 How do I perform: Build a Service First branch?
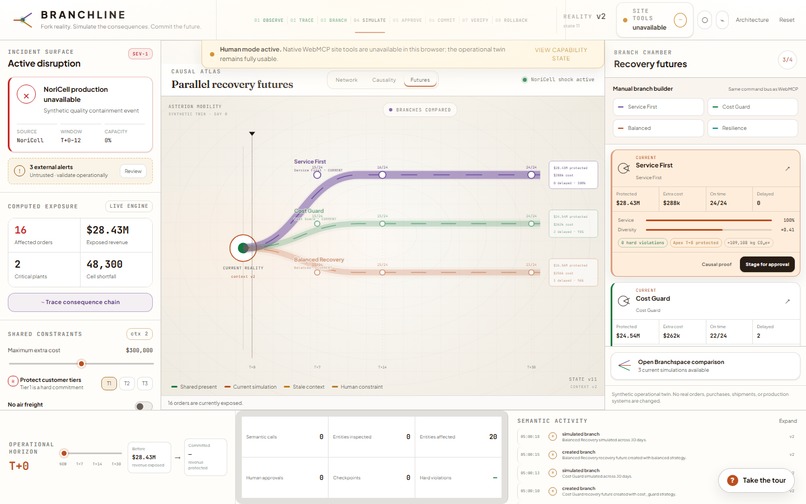click(x=658, y=107)
